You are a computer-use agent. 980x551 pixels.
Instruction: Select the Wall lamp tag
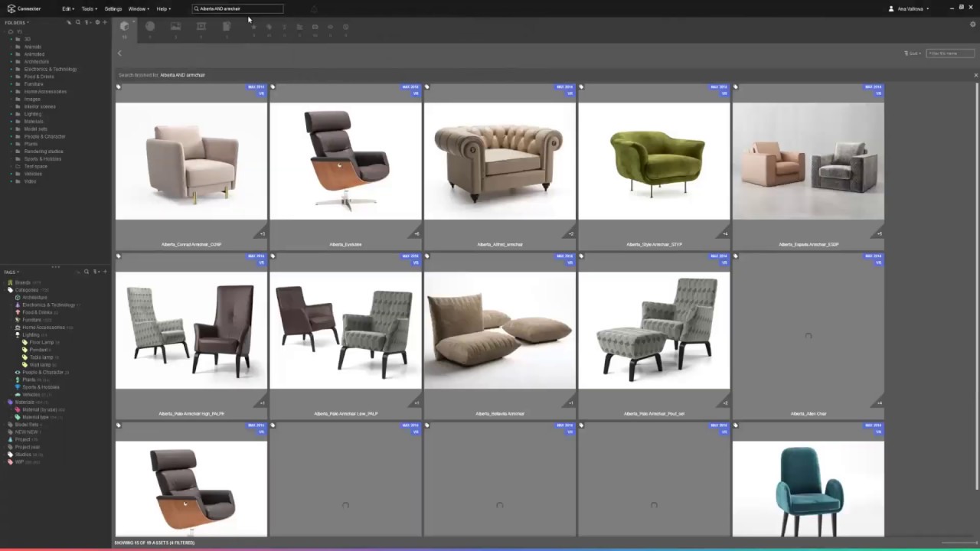coord(40,364)
